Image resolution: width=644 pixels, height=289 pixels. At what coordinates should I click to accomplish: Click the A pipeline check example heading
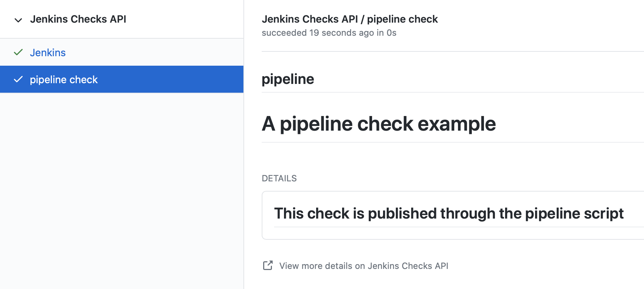(x=379, y=124)
